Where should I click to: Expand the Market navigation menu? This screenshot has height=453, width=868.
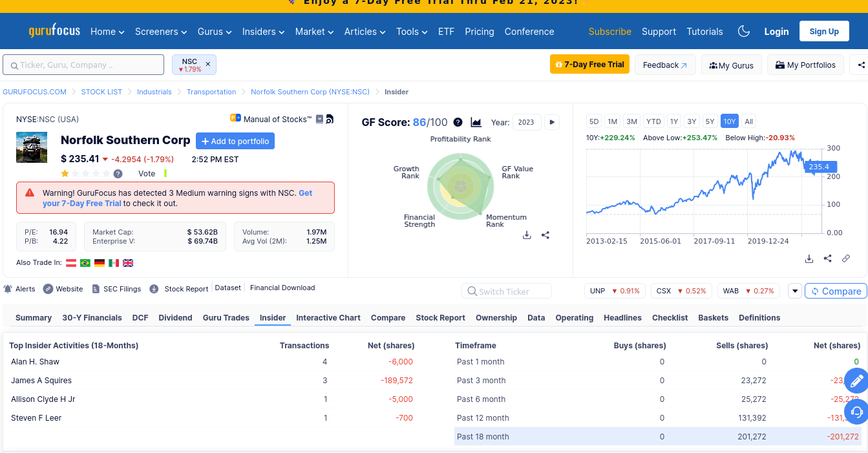tap(315, 32)
